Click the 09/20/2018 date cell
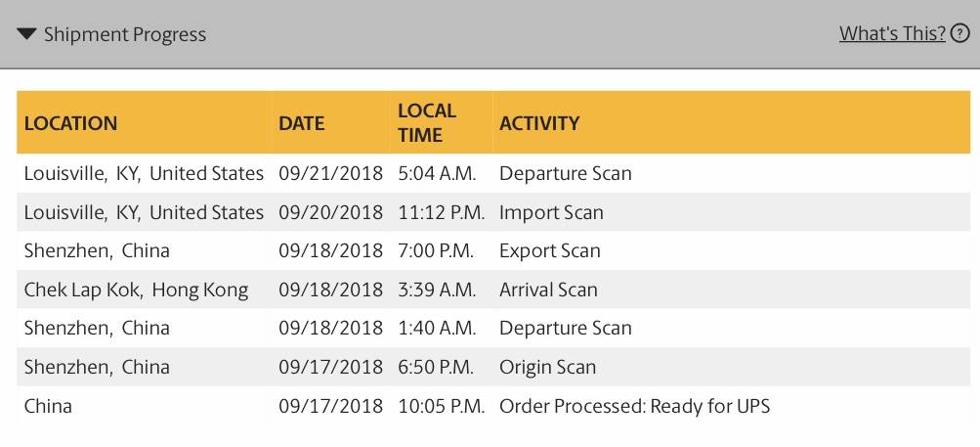The height and width of the screenshot is (447, 980). (x=330, y=212)
